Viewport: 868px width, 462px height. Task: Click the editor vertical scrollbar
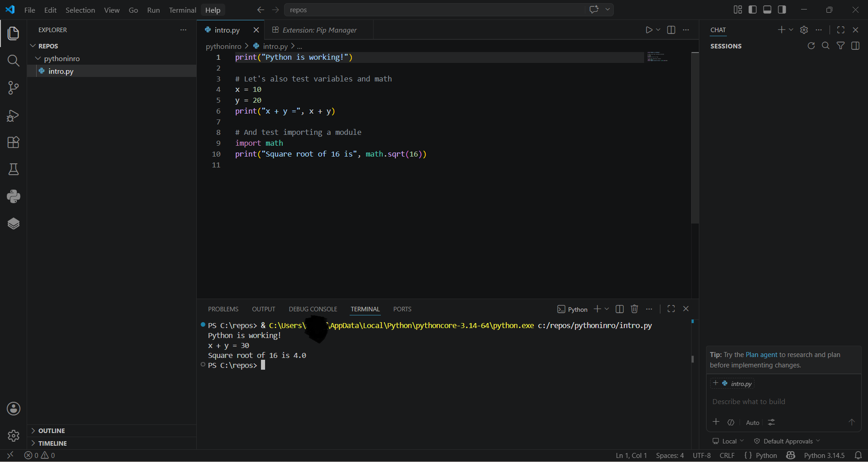coord(695,138)
